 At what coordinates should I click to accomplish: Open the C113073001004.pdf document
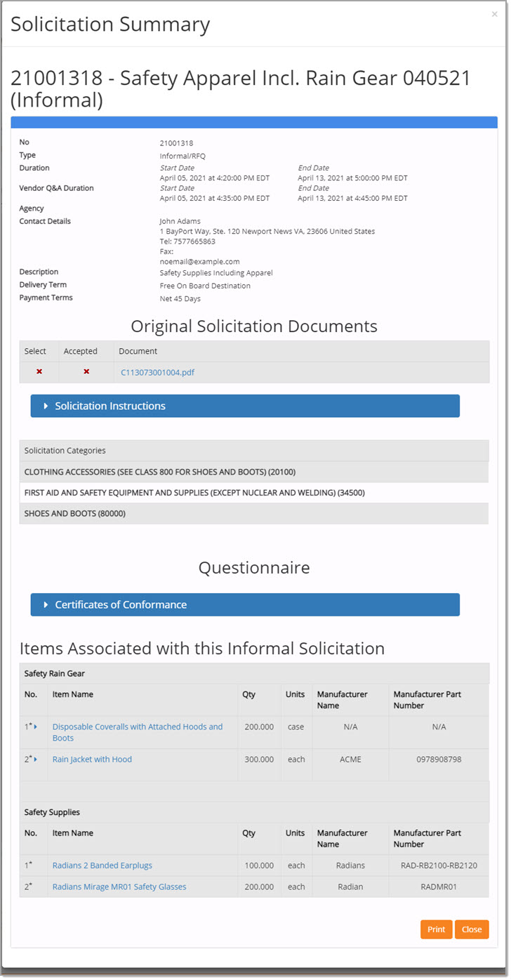[x=157, y=372]
